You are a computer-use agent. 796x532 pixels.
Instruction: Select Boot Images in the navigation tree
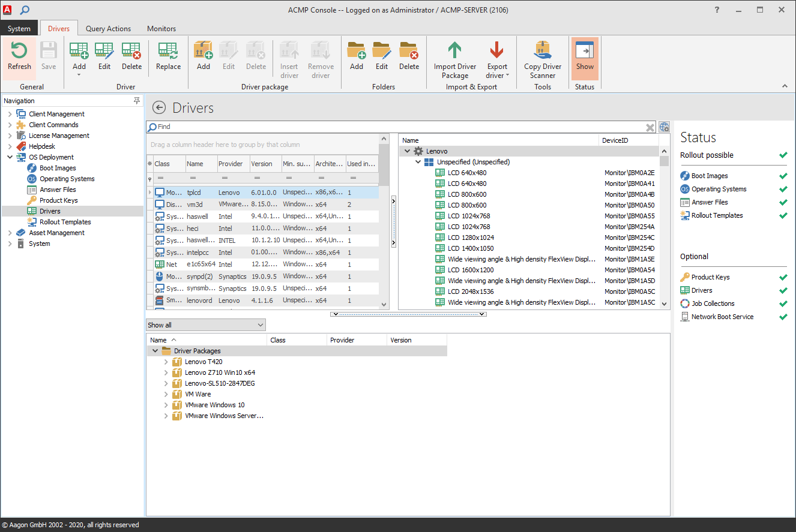pyautogui.click(x=58, y=168)
